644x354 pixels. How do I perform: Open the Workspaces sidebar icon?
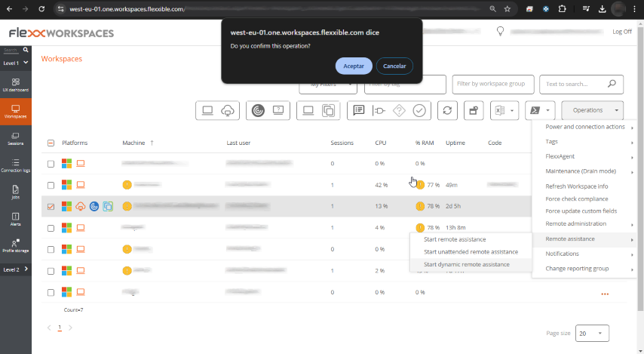16,112
